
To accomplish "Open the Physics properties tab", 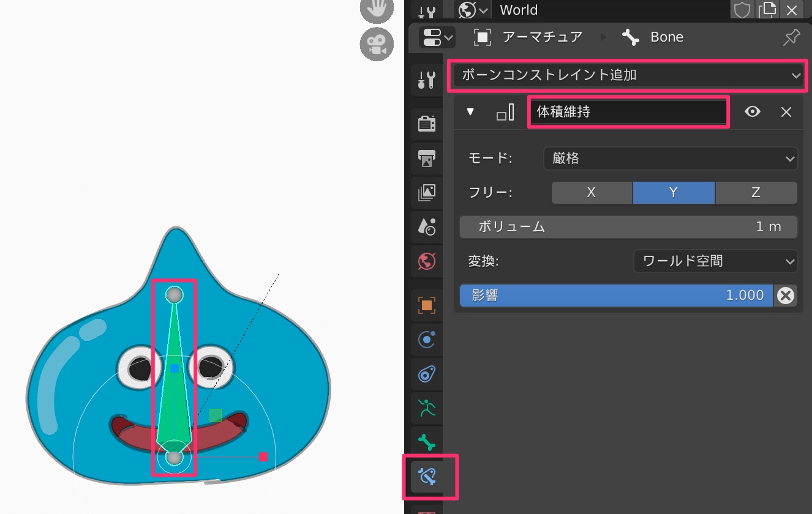I will click(427, 339).
